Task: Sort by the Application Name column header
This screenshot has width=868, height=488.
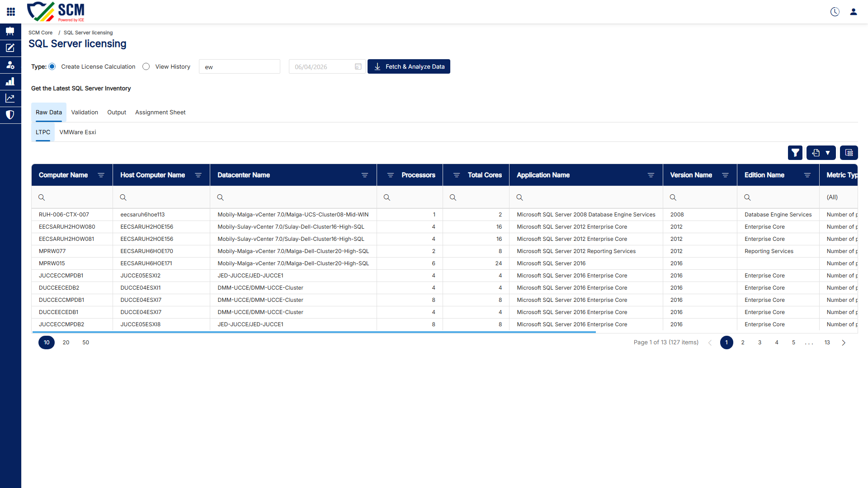Action: [x=543, y=175]
